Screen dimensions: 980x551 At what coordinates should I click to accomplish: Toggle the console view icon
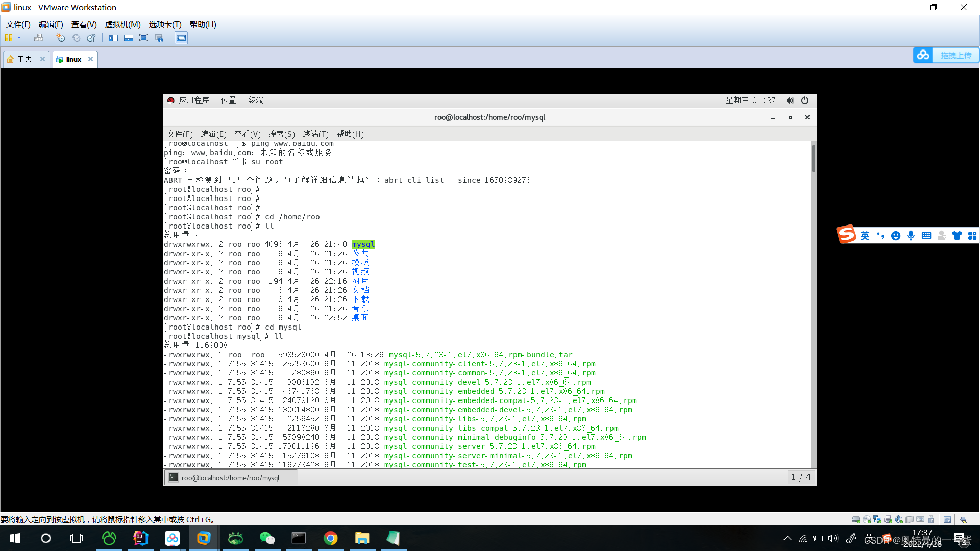[x=181, y=38]
